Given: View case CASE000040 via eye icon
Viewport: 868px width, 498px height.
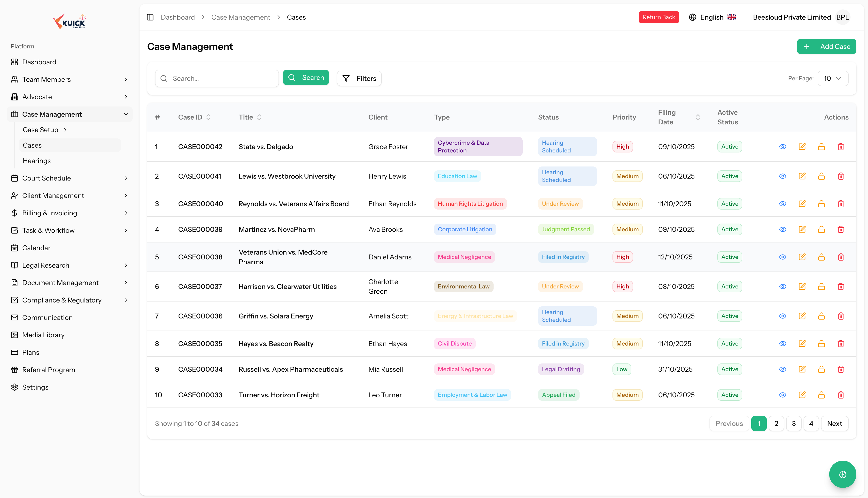Looking at the screenshot, I should [x=783, y=204].
